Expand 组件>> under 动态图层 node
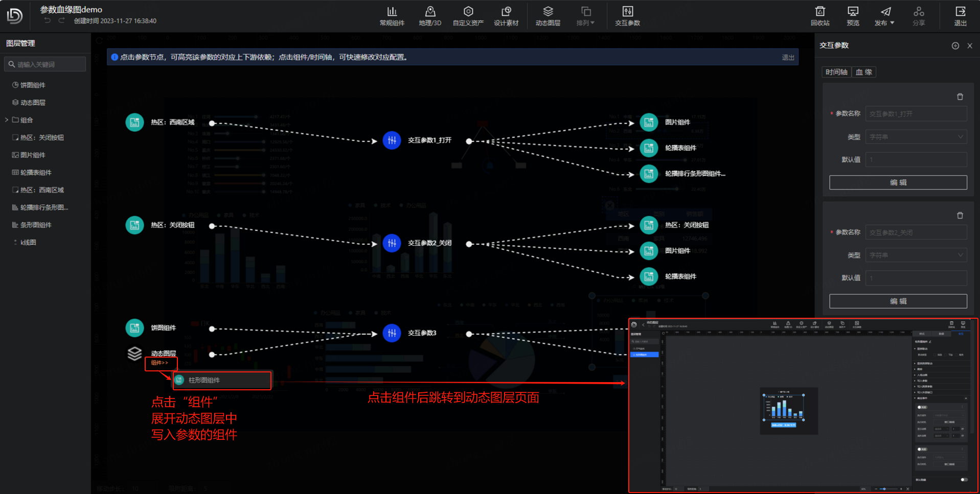Screen dimensions: 980x494 click(x=160, y=363)
